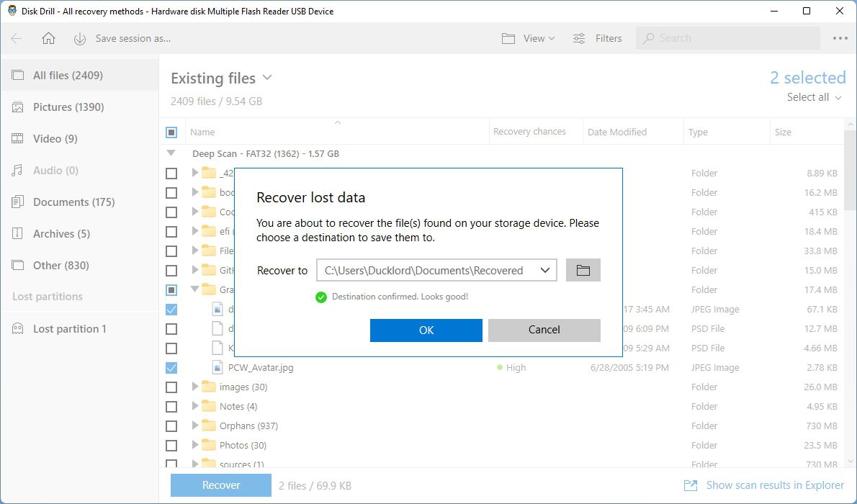Viewport: 857px width, 504px height.
Task: Cancel the Recover lost data dialog
Action: pos(544,330)
